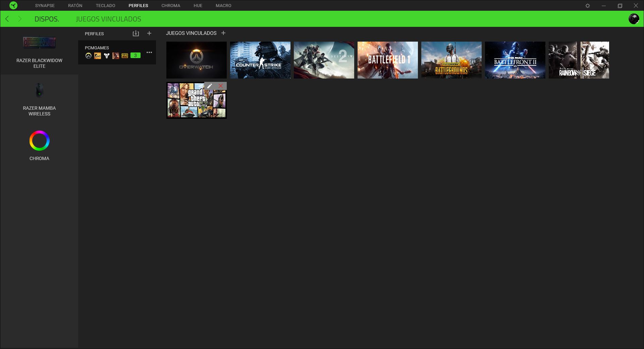Viewport: 644px width, 349px height.
Task: Click the PUBG icon in PCMGAMES profile
Action: pos(125,56)
